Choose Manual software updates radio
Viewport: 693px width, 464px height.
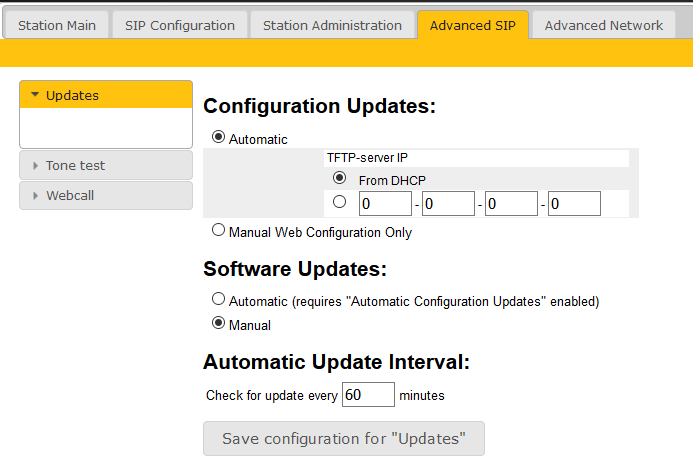click(x=219, y=324)
